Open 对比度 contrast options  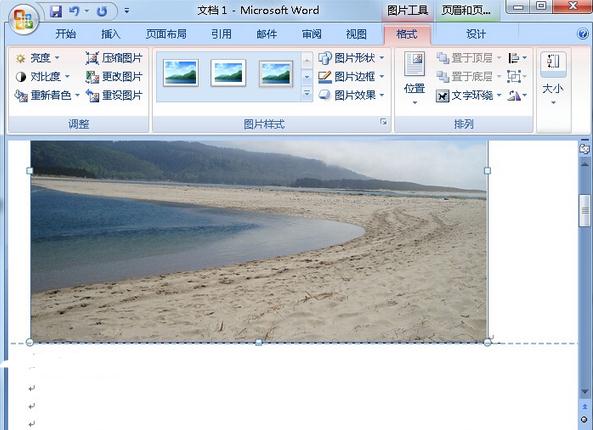tap(42, 76)
